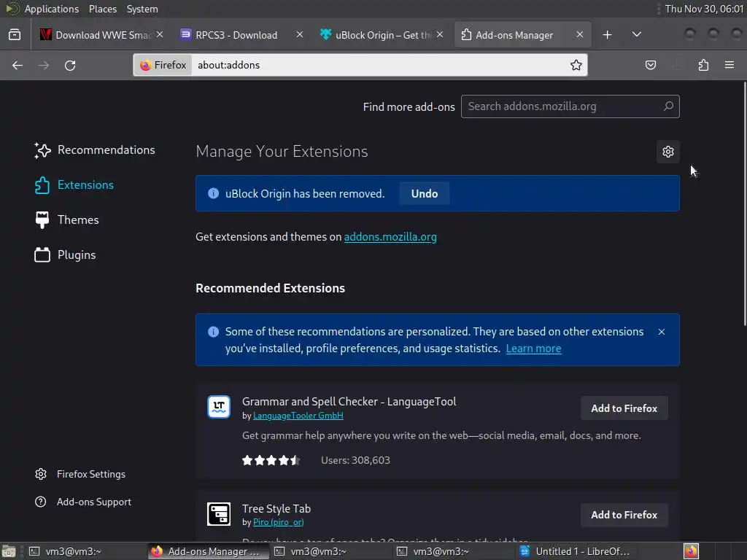This screenshot has height=560, width=747.
Task: Open the Recommendations sidebar section
Action: [95, 150]
